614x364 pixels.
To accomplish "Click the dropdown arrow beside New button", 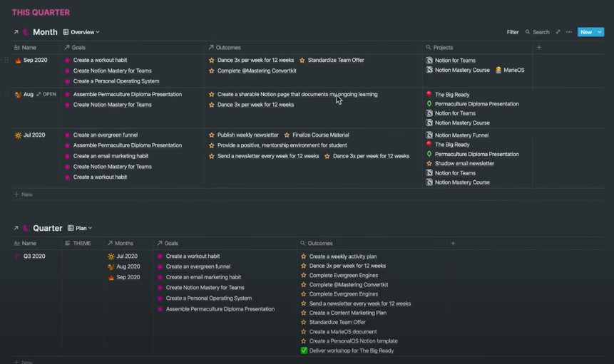I will (x=600, y=32).
